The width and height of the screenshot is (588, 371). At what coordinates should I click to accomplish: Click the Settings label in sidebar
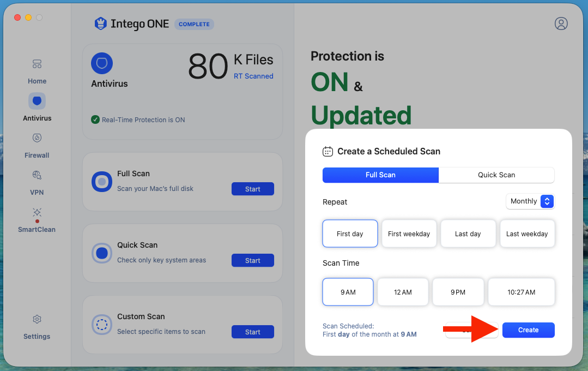click(37, 337)
